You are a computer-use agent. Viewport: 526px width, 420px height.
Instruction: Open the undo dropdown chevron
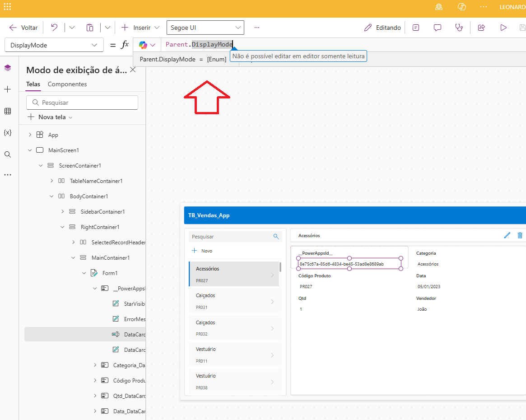pos(72,28)
